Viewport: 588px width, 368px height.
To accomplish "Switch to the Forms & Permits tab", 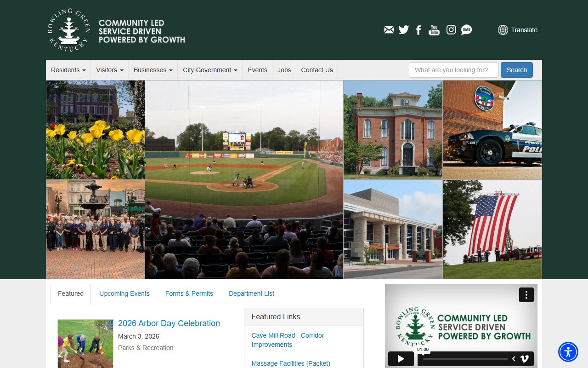I will tap(189, 293).
